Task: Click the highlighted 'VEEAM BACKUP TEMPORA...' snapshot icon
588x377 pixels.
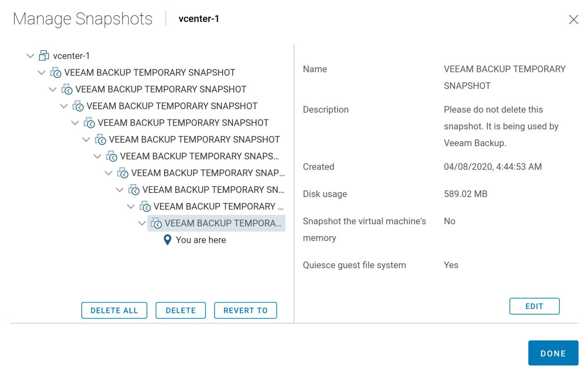Action: (156, 224)
